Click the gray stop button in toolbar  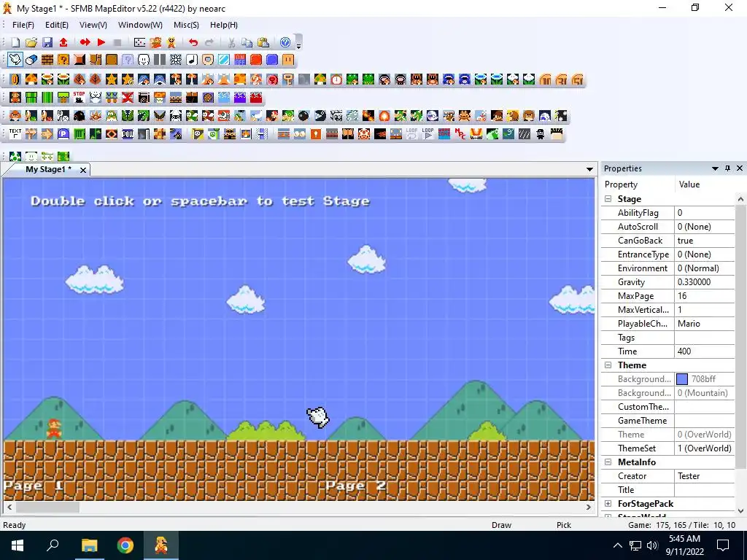coord(117,42)
